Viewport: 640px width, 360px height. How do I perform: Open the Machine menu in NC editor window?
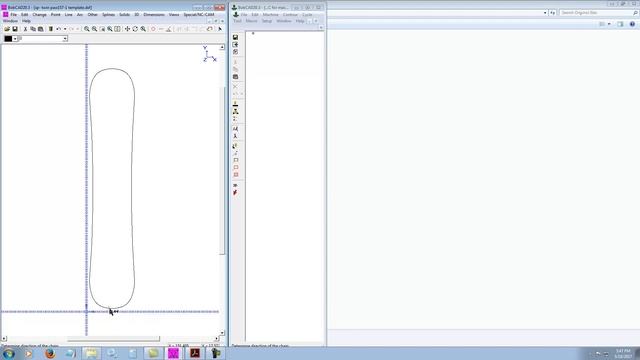[271, 15]
